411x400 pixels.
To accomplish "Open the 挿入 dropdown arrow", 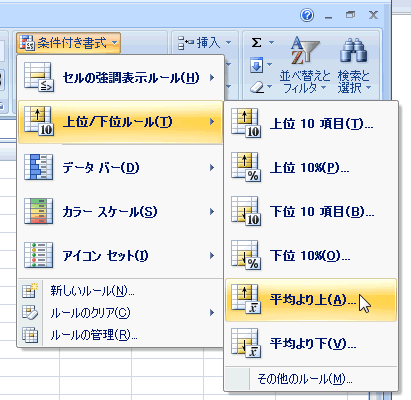I will click(228, 43).
